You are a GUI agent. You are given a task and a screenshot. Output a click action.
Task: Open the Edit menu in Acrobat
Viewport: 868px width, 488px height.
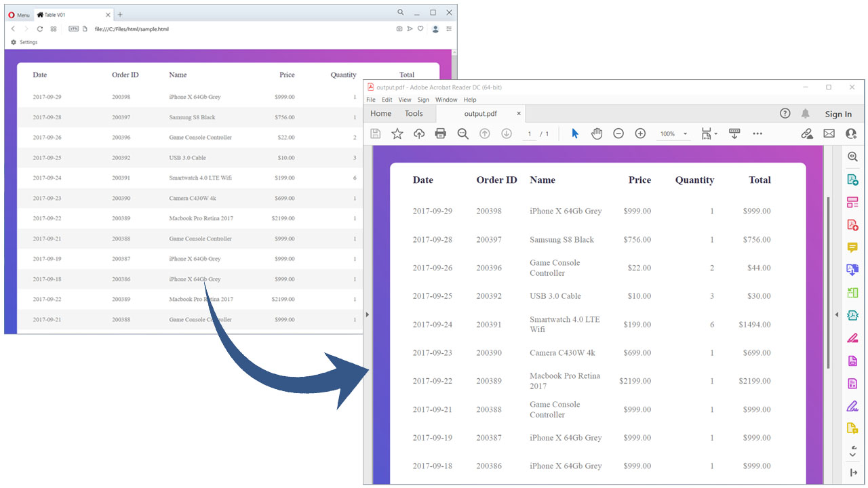point(387,100)
